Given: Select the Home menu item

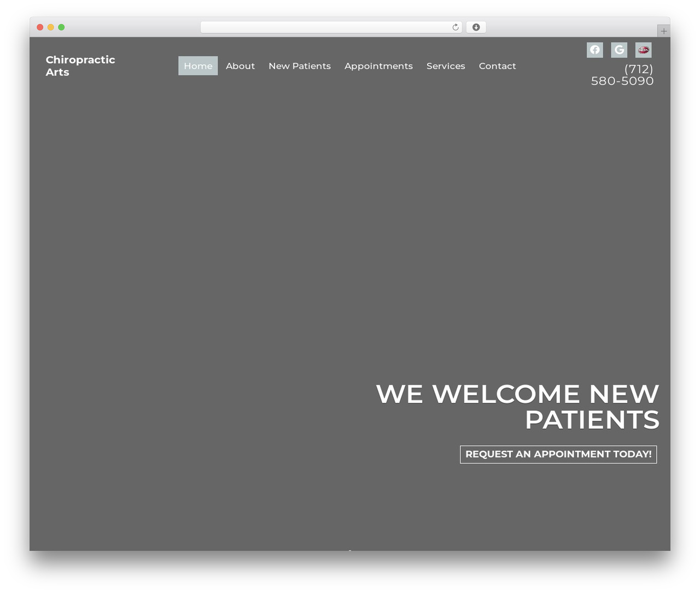Looking at the screenshot, I should (x=198, y=66).
